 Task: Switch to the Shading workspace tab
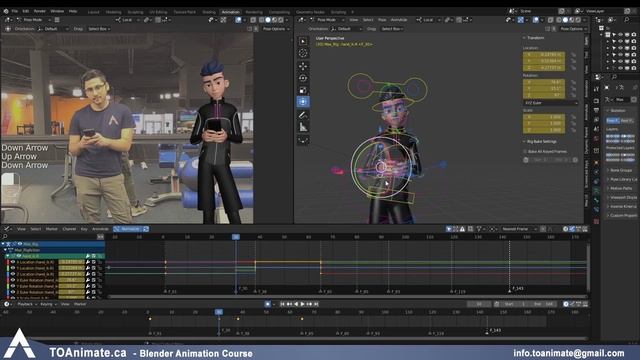click(x=209, y=12)
